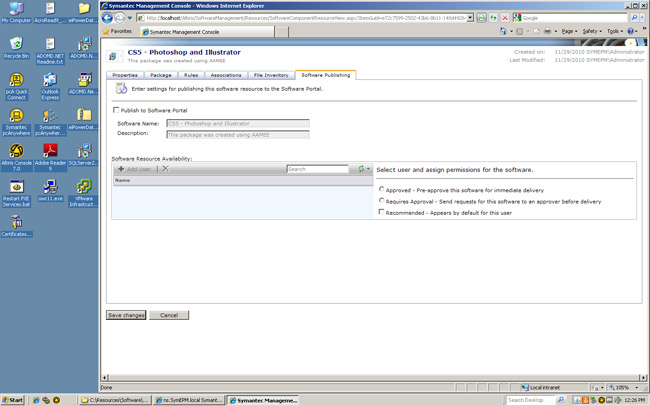
Task: Click the horizontal scrollbar right arrow
Action: click(x=643, y=377)
